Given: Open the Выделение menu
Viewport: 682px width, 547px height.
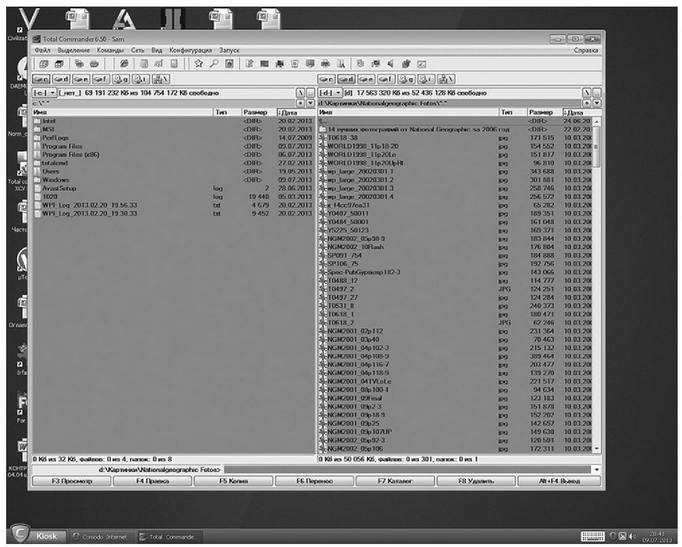Looking at the screenshot, I should pos(74,50).
